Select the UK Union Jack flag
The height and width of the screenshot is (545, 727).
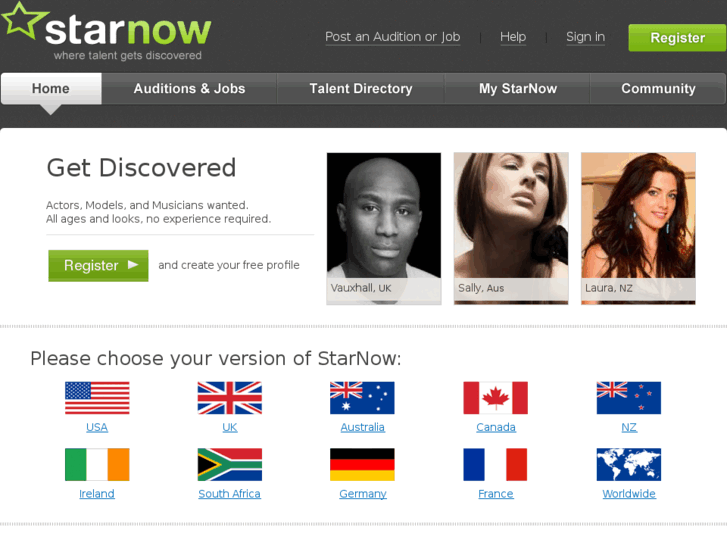(230, 398)
